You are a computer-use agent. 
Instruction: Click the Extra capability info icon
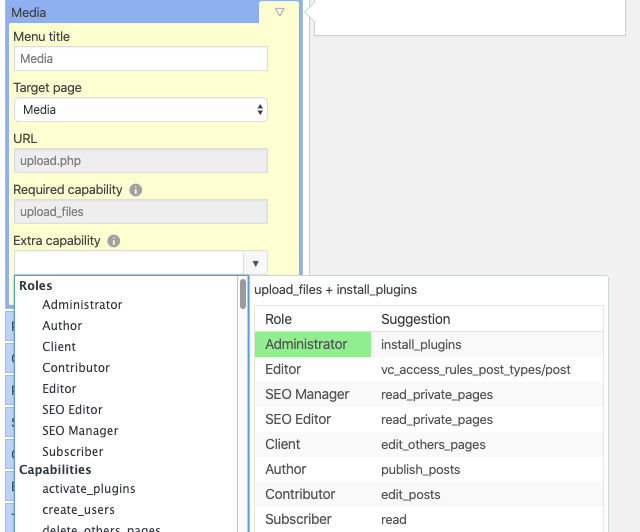113,241
